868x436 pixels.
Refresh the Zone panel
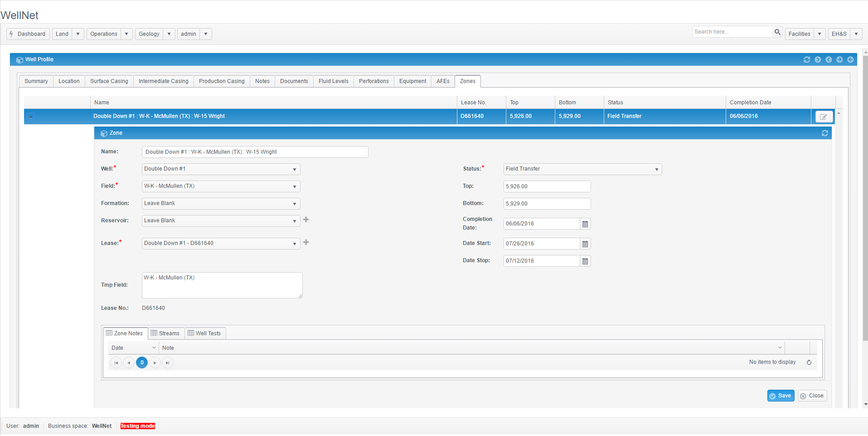[824, 133]
